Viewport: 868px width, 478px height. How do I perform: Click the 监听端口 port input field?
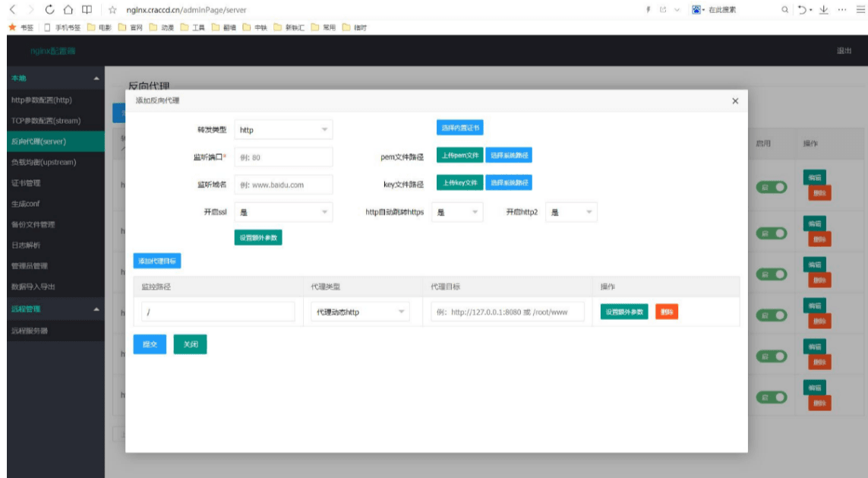click(x=284, y=157)
